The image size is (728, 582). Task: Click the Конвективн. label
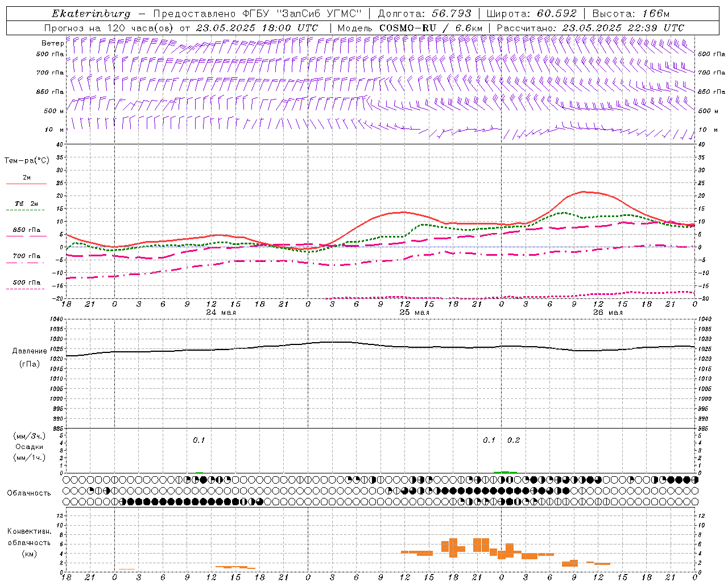point(30,532)
